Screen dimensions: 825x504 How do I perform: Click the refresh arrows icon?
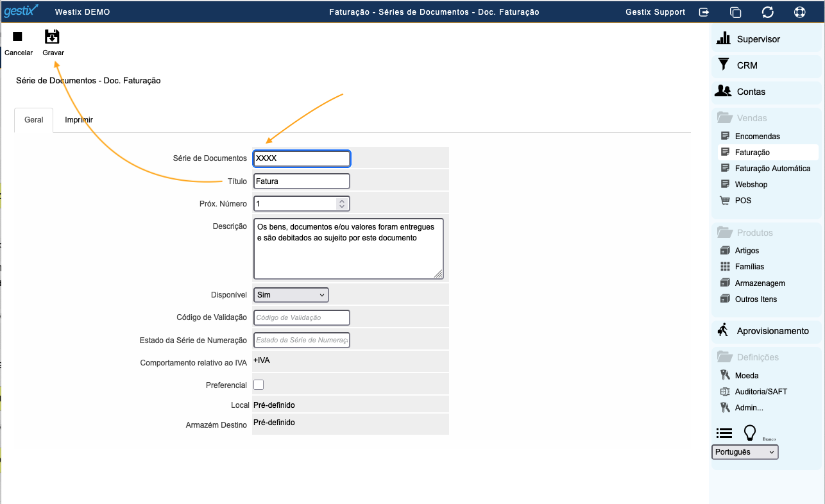767,12
